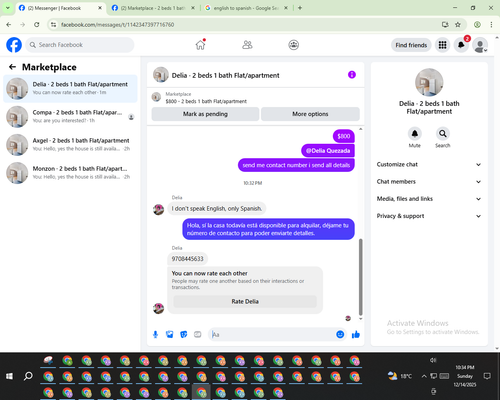
Task: Open the Monzon - 2 beds conversation
Action: click(x=70, y=173)
